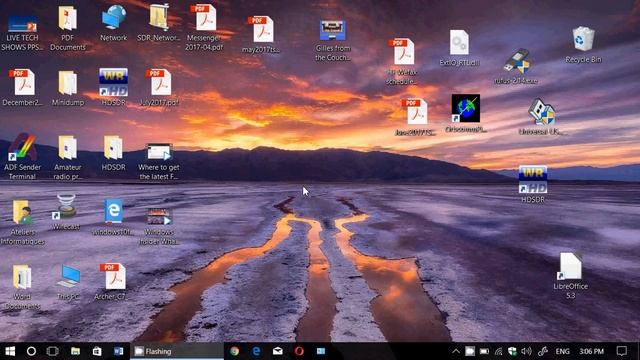Select the may2017ts... PDF file
Viewport: 640px width, 360px height.
coord(260,34)
